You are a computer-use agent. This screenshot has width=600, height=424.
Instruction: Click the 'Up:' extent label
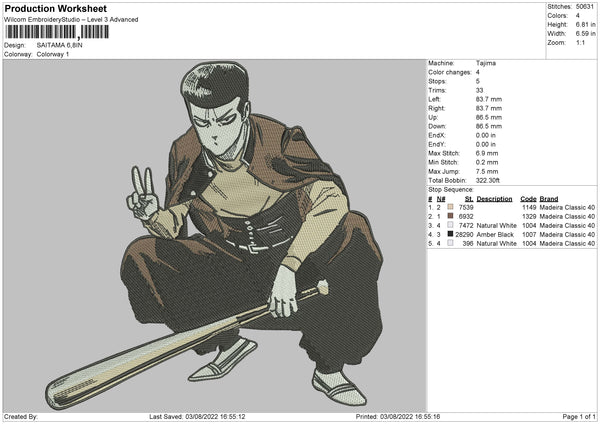pyautogui.click(x=433, y=117)
